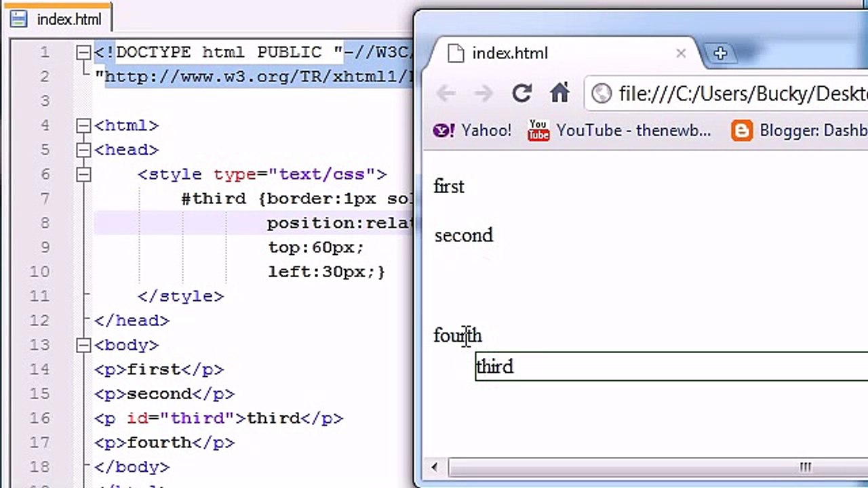The height and width of the screenshot is (488, 868).
Task: Click the "</body>" tag on line 18
Action: [132, 467]
